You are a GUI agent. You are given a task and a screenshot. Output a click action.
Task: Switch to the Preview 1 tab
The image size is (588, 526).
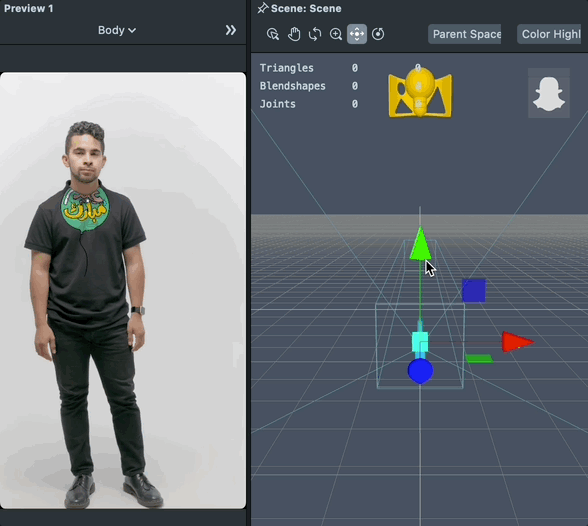click(28, 8)
